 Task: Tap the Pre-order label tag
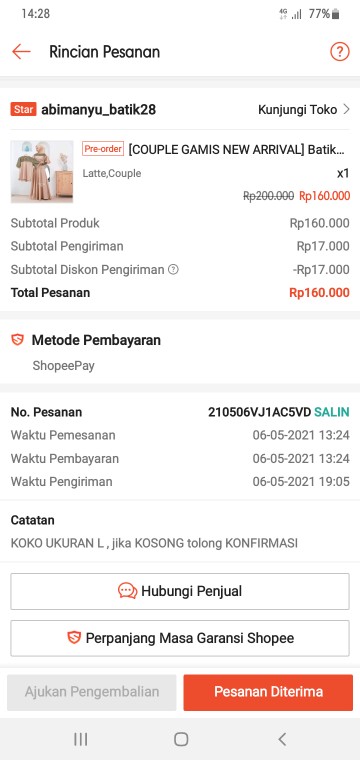[103, 149]
